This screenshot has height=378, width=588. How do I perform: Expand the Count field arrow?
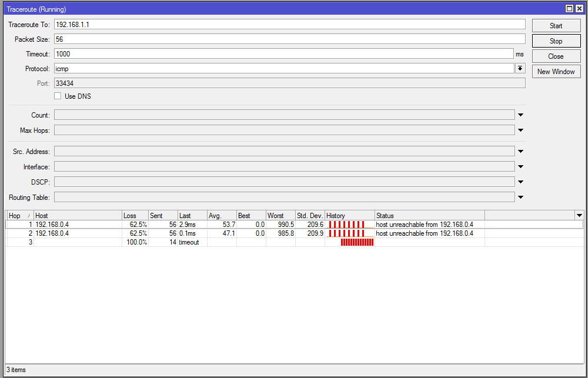(x=520, y=115)
